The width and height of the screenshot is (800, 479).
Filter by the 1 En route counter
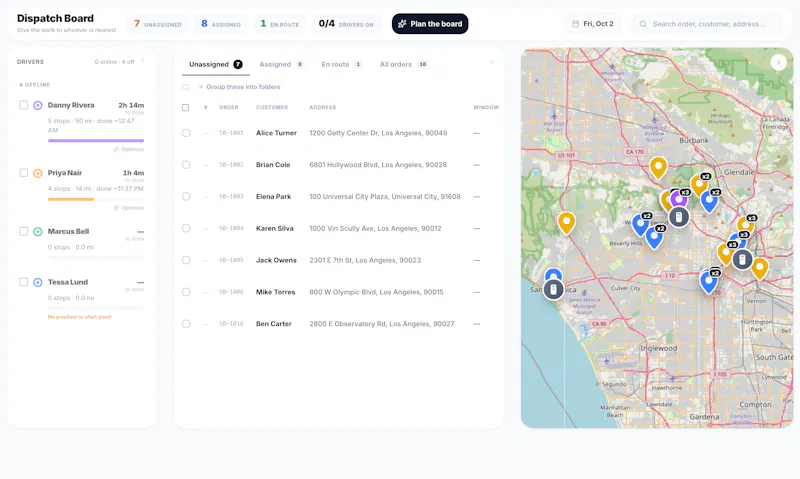(x=280, y=24)
